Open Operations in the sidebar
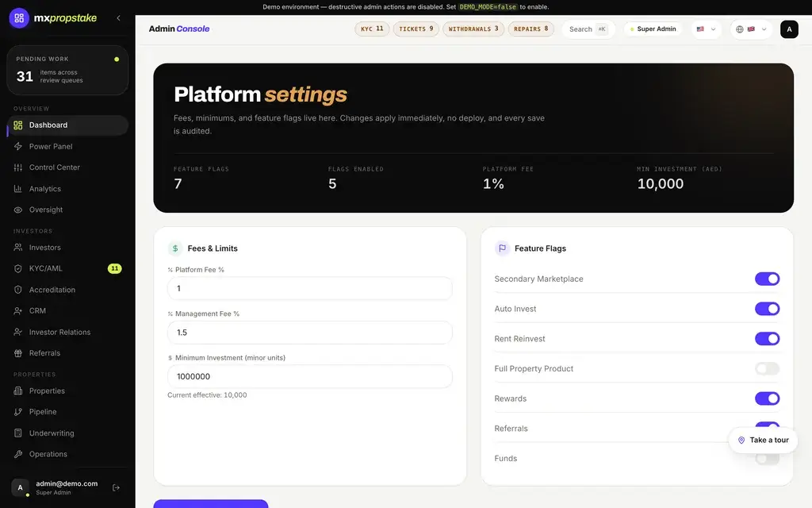Viewport: 812px width, 508px height. click(68, 454)
